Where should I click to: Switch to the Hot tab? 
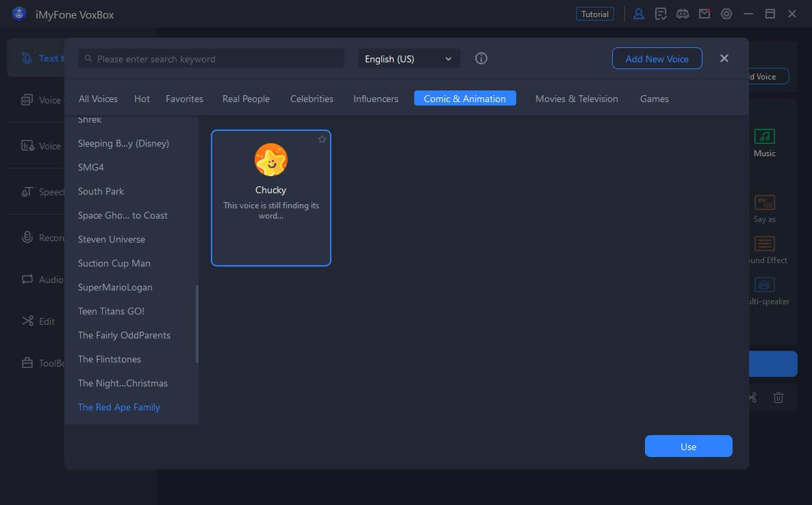[x=142, y=99]
